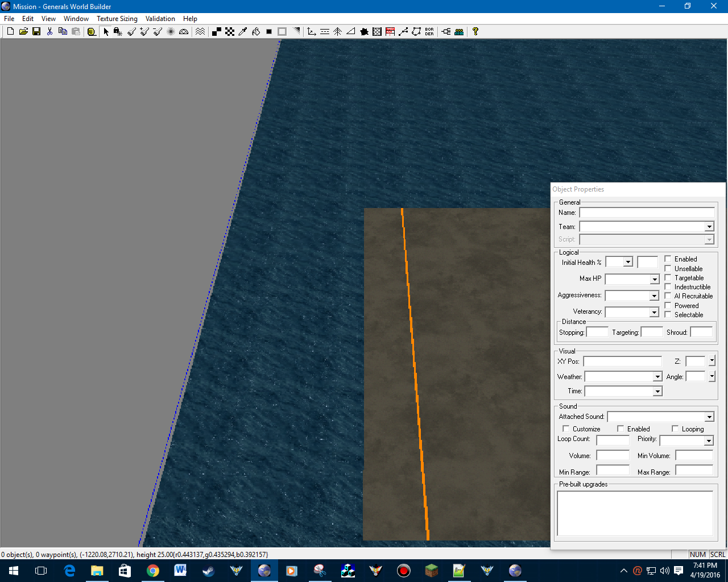Open the Validation menu
Image resolution: width=728 pixels, height=582 pixels.
160,19
